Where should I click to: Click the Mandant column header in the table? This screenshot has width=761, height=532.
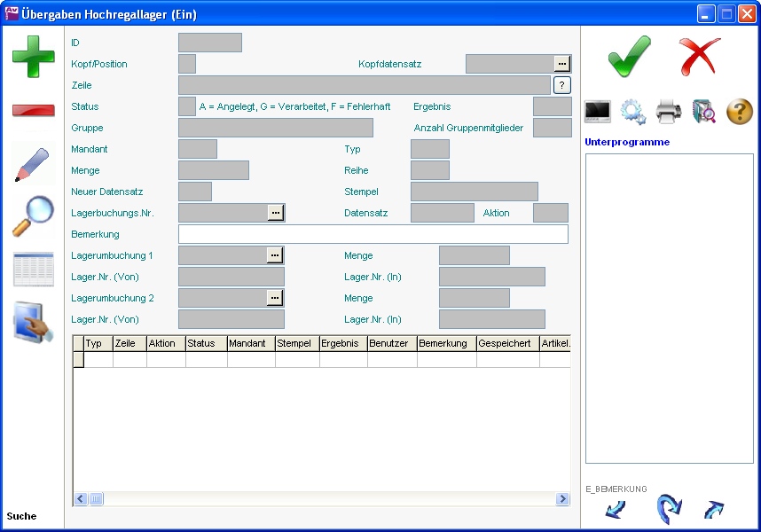click(250, 343)
